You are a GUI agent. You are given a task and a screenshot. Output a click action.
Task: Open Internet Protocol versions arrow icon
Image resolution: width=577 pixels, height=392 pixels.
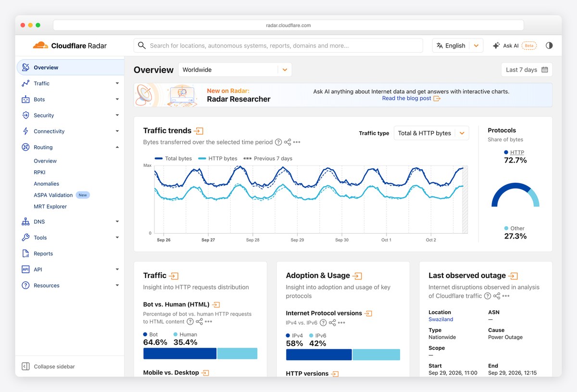[x=368, y=313]
